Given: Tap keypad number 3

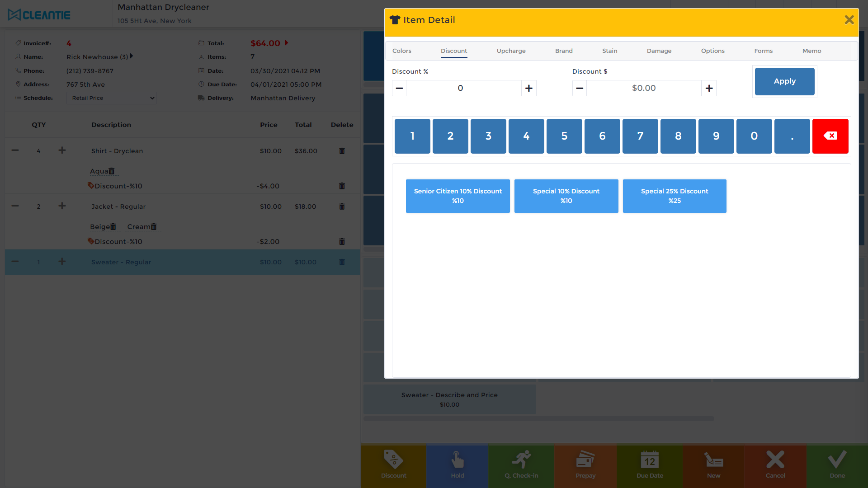Looking at the screenshot, I should tap(488, 136).
